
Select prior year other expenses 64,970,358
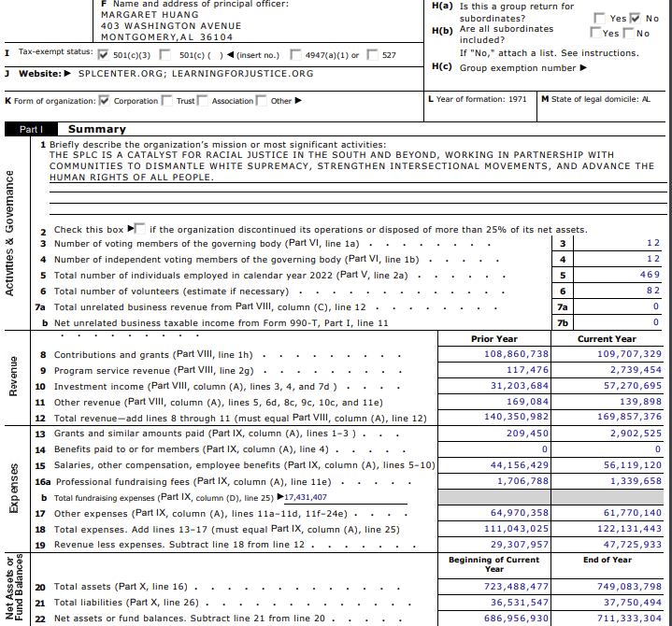point(520,512)
